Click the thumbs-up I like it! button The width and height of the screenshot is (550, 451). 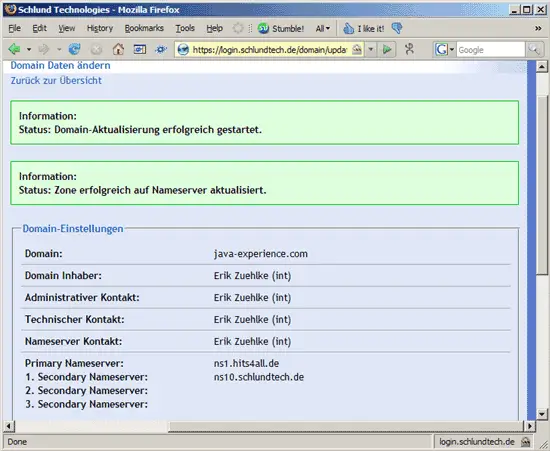364,28
